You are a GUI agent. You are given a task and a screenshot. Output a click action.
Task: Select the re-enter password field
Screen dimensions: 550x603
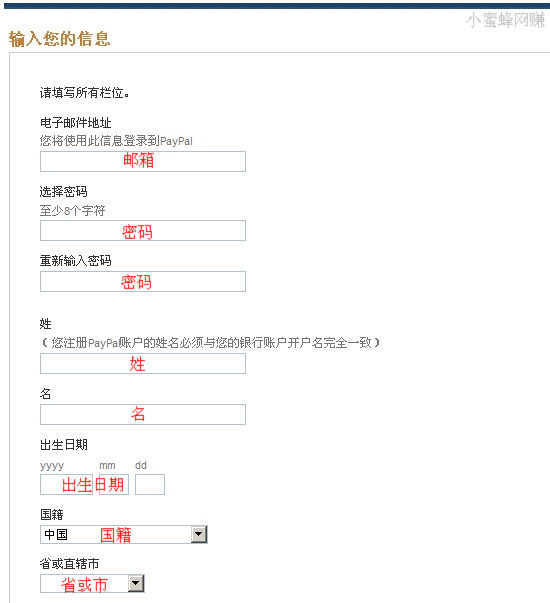143,282
